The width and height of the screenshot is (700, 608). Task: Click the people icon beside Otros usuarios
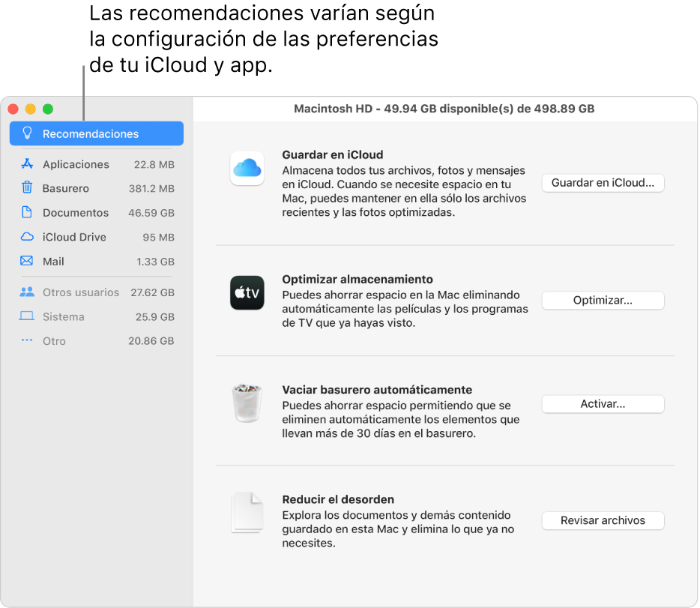click(x=27, y=292)
